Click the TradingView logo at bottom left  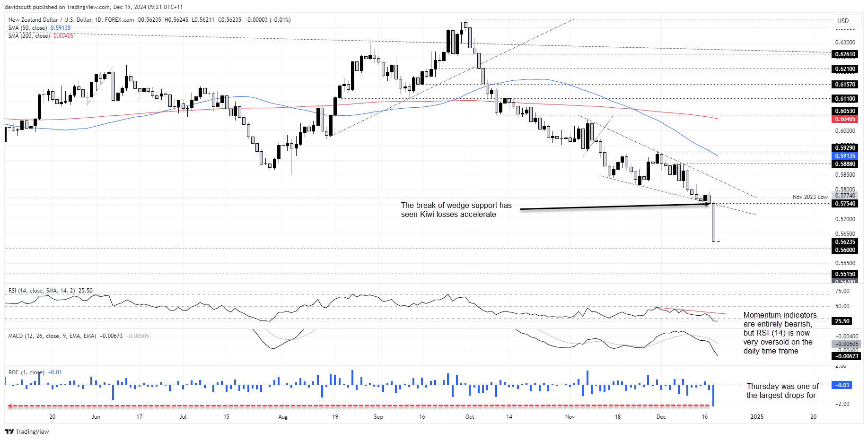pyautogui.click(x=27, y=431)
